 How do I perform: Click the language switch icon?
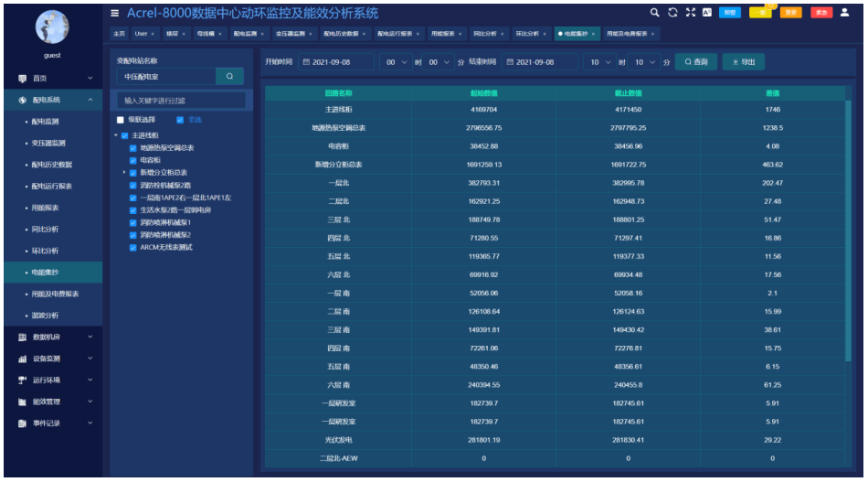pyautogui.click(x=707, y=13)
